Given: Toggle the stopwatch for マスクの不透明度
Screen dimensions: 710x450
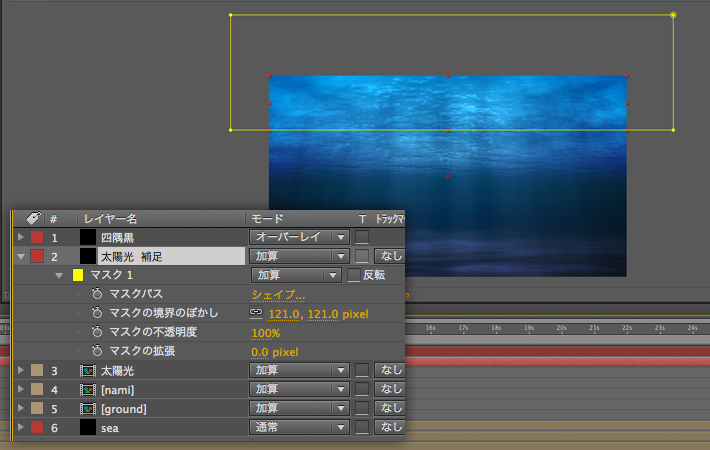Looking at the screenshot, I should coord(97,332).
